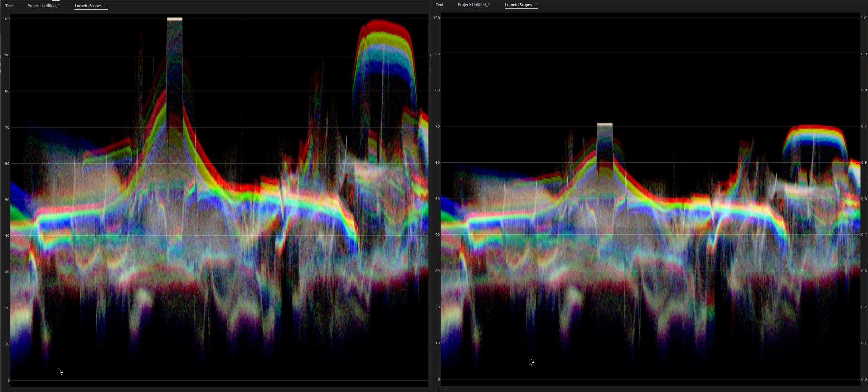Click the white peak at 70 in the right waveform
This screenshot has height=392, width=868.
(605, 125)
